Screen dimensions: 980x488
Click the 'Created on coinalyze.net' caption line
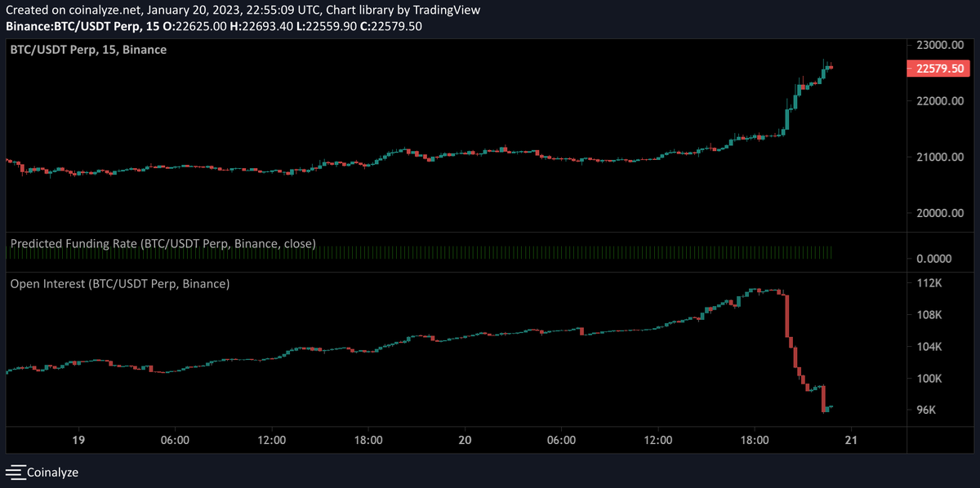click(x=243, y=11)
